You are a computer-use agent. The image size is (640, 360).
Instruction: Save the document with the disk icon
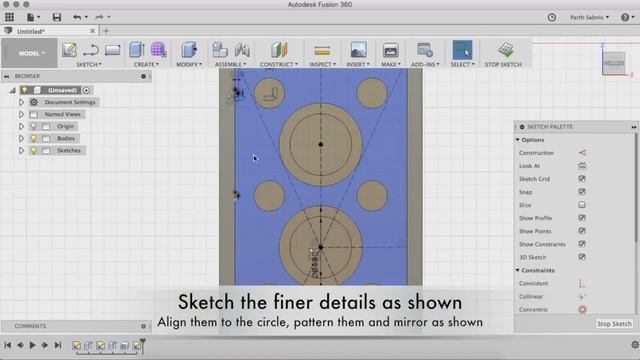(57, 17)
